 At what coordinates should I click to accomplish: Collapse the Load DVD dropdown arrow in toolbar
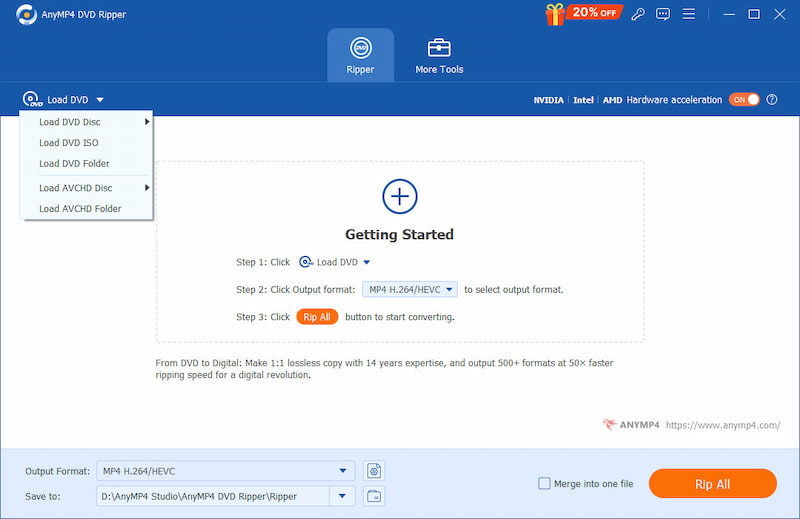point(100,100)
